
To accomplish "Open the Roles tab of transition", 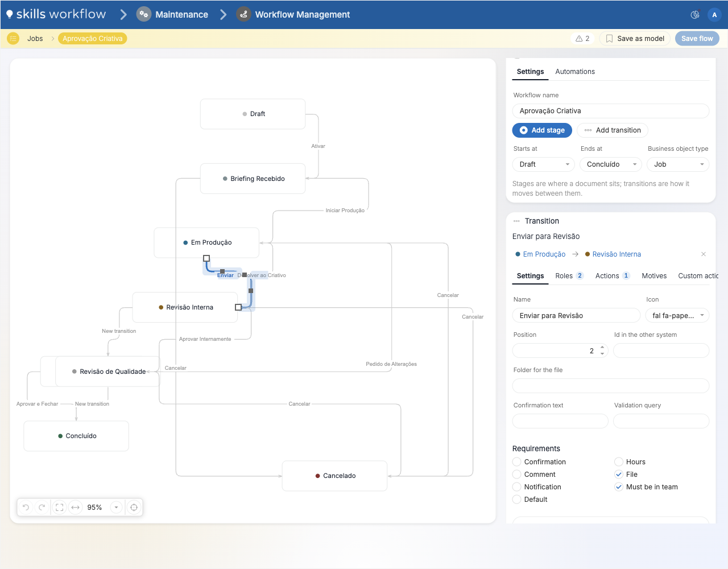I will coord(569,276).
